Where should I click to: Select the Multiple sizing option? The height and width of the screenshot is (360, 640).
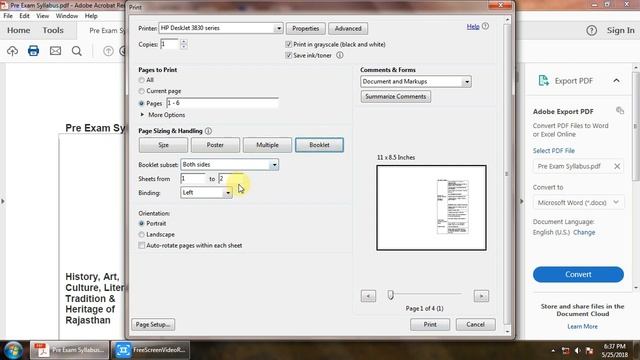(267, 145)
